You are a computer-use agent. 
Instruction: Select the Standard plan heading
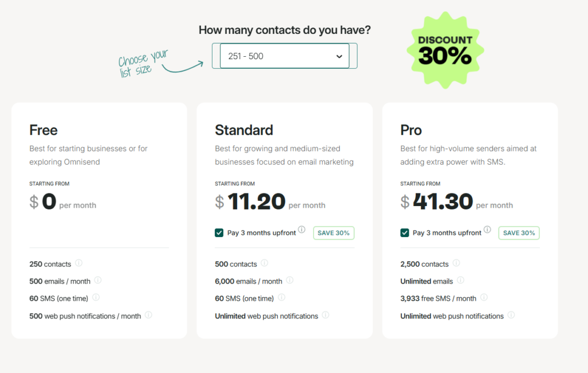[x=243, y=130]
